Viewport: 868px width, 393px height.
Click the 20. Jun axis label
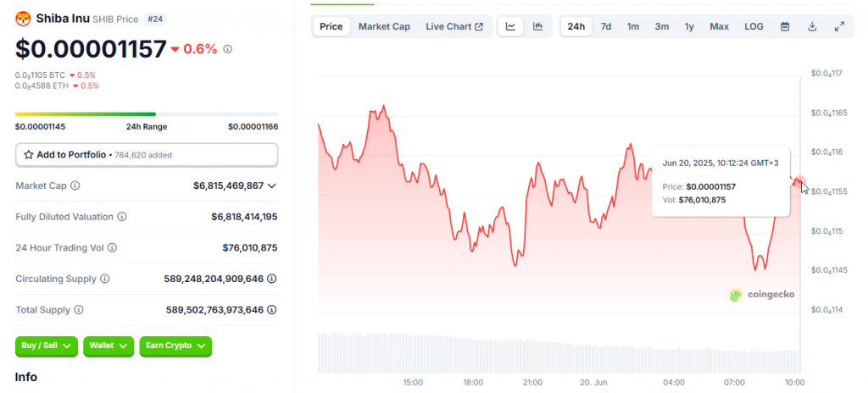pyautogui.click(x=593, y=383)
